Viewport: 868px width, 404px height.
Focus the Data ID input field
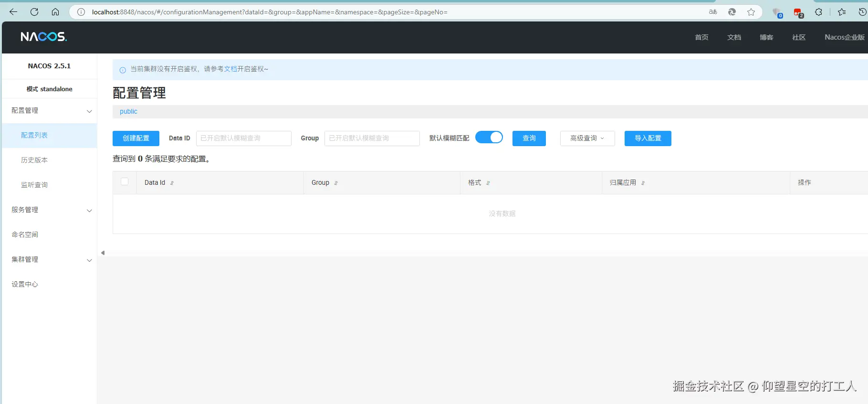[x=244, y=138]
